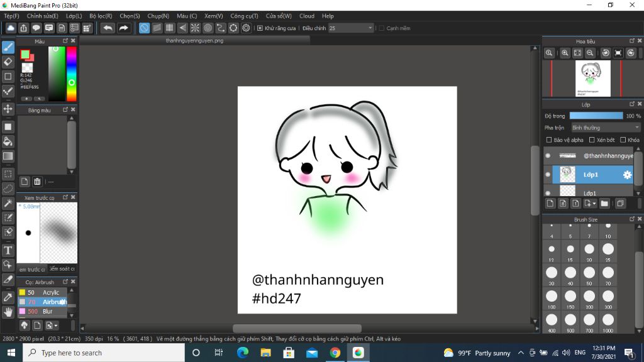Pop out the Lớp layer panel
The height and width of the screenshot is (362, 644).
(632, 104)
